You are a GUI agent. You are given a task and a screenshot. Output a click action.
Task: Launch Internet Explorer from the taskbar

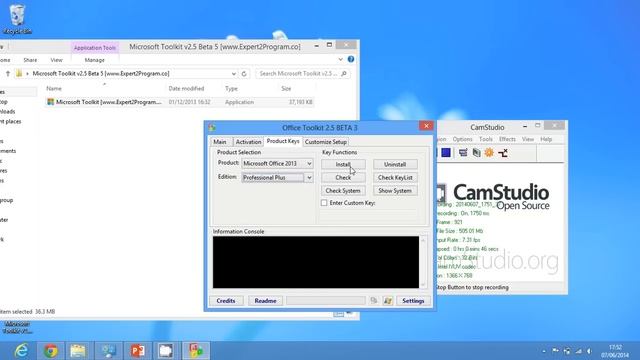21,351
